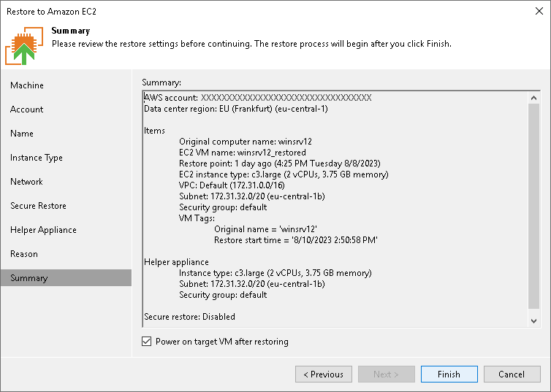The image size is (551, 392).
Task: Select the Summary step in sidebar
Action: pos(66,278)
